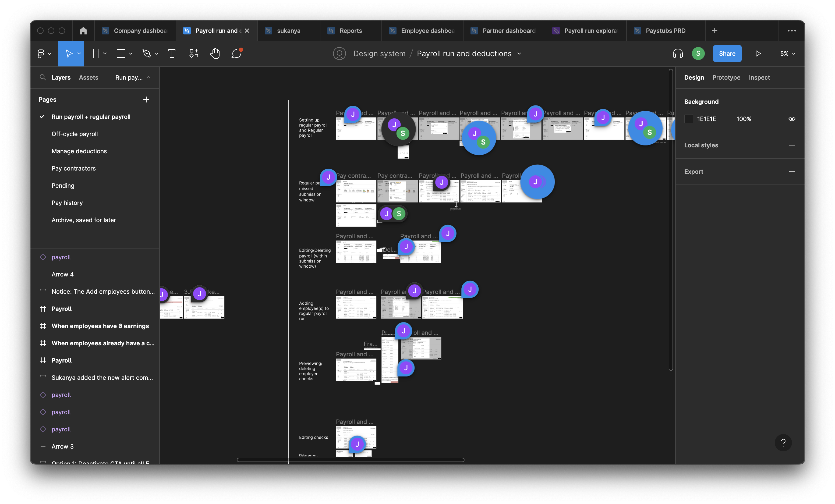835x504 pixels.
Task: Open the Figma main menu icon
Action: pyautogui.click(x=41, y=54)
